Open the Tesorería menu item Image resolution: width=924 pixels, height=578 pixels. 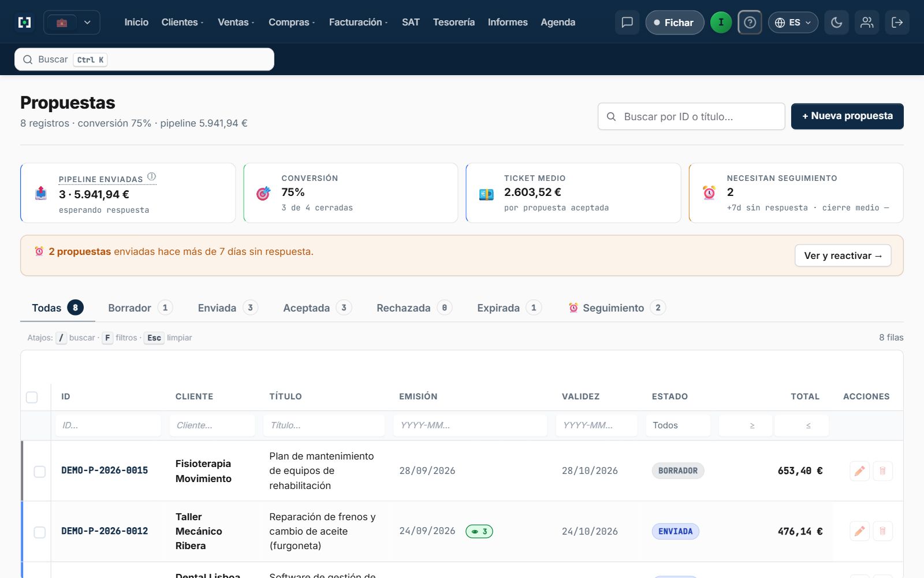coord(454,22)
